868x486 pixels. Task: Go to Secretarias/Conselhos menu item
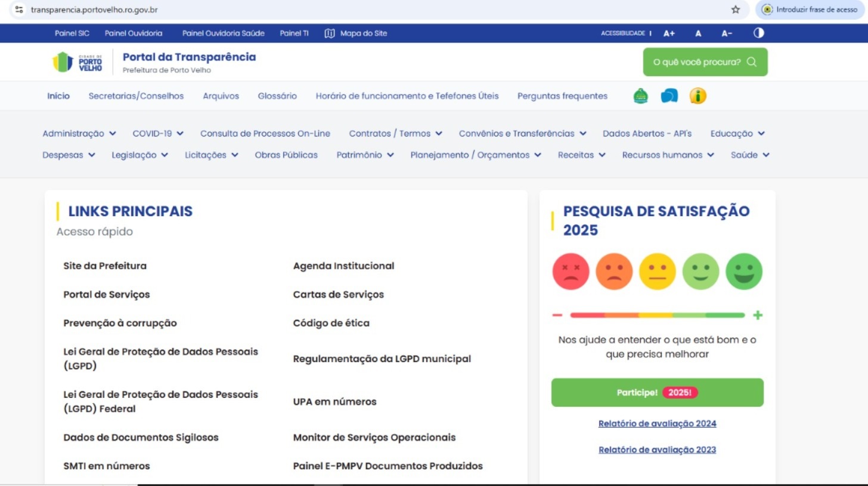tap(136, 96)
